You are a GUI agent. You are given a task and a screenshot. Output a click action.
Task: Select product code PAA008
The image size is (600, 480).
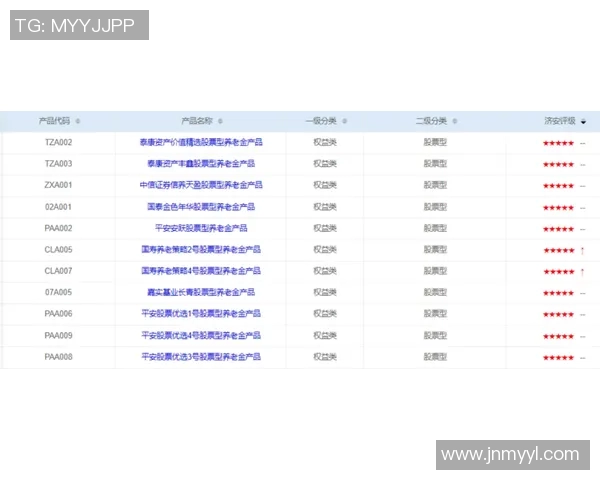click(x=58, y=357)
